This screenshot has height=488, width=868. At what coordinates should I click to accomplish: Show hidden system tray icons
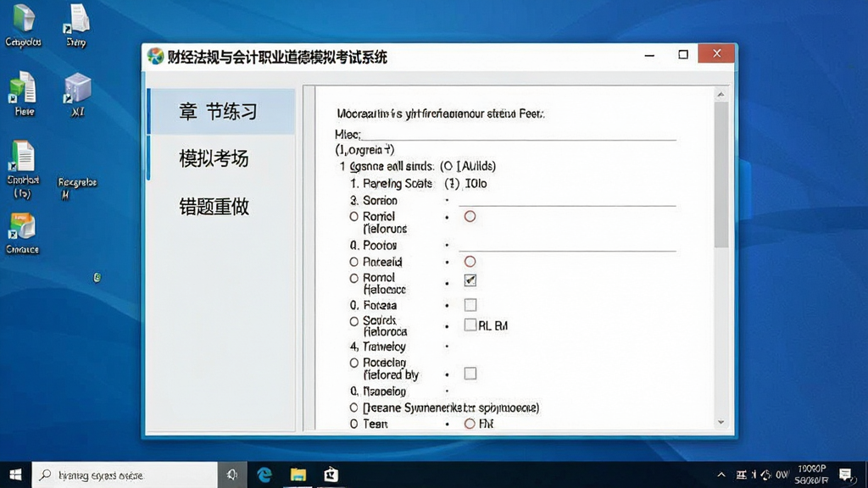pyautogui.click(x=721, y=474)
